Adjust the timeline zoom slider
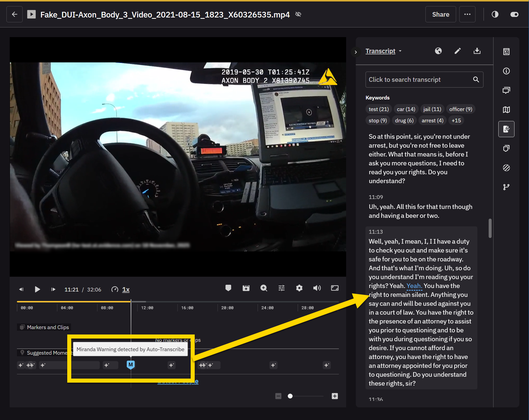 click(290, 396)
